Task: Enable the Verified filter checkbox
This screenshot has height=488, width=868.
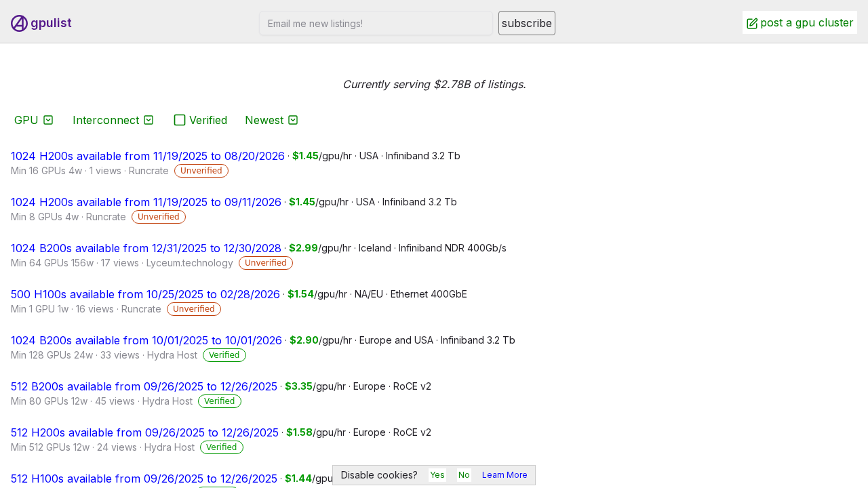Action: pos(178,119)
